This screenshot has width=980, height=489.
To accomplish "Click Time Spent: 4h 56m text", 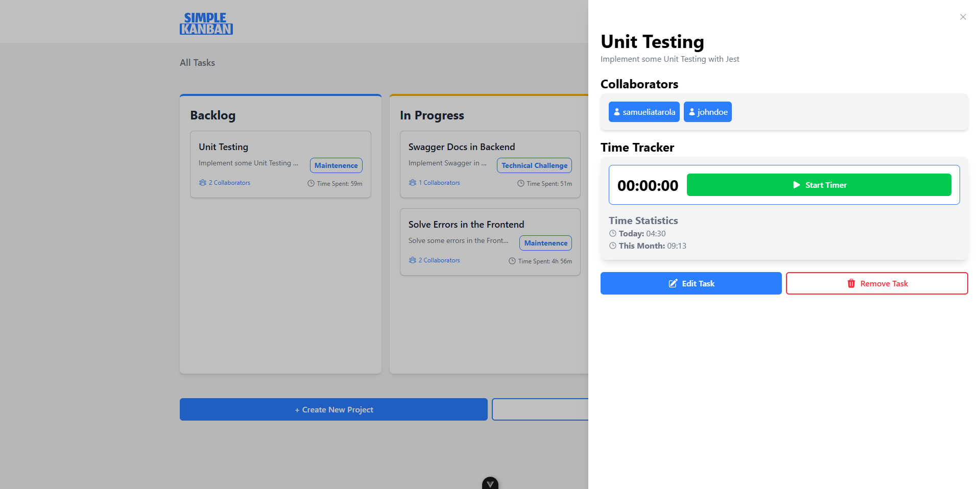I will coord(545,261).
